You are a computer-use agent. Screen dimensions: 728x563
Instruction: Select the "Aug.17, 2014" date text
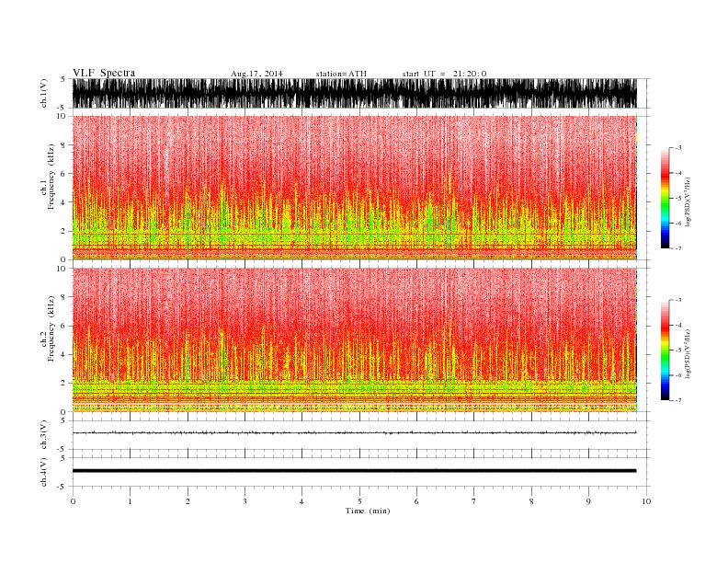(256, 74)
